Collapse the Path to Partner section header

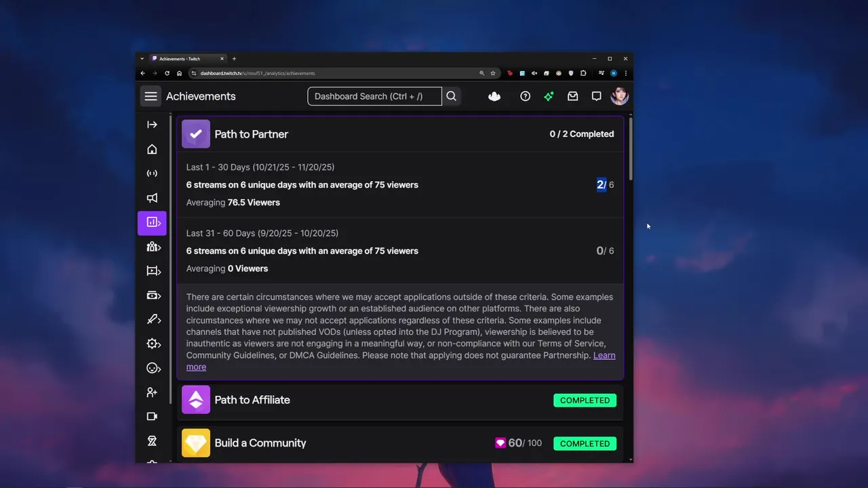click(x=400, y=134)
